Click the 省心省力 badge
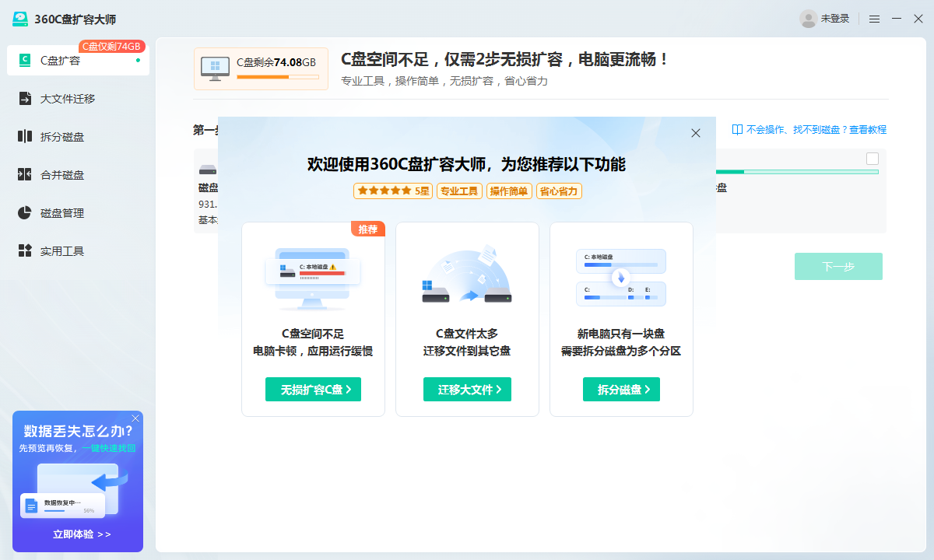934x560 pixels. tap(559, 191)
